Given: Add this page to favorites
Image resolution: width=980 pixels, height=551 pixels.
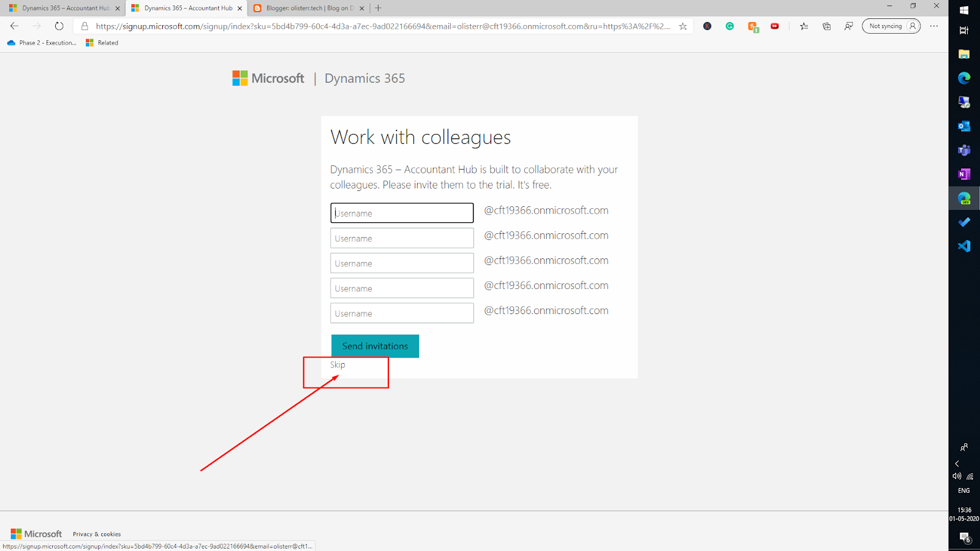Looking at the screenshot, I should click(683, 26).
